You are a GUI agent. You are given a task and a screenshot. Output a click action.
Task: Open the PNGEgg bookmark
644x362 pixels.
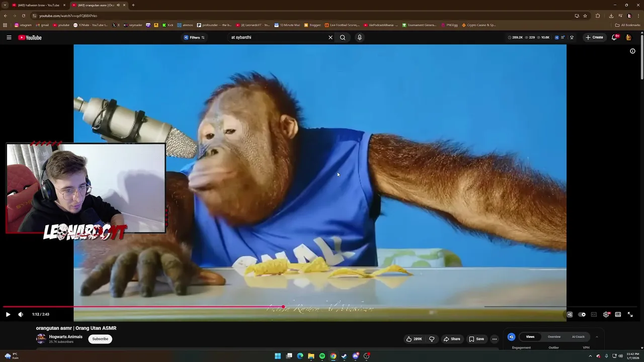pos(450,25)
